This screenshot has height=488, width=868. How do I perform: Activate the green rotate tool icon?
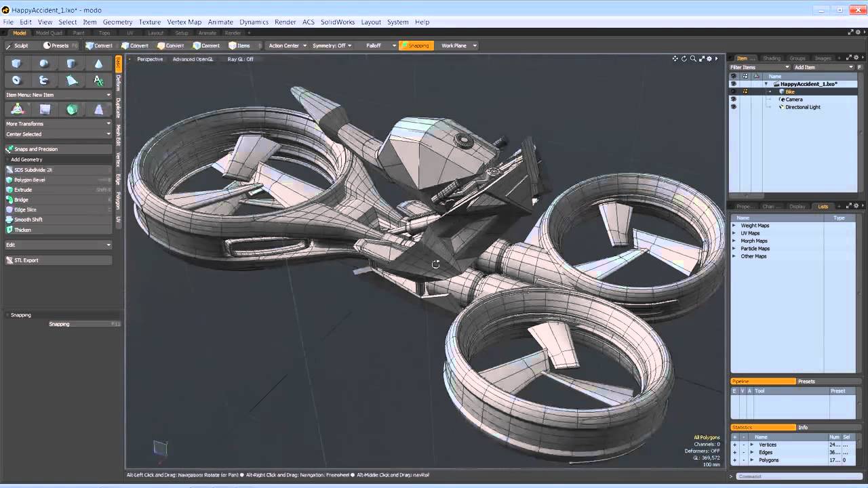click(72, 109)
